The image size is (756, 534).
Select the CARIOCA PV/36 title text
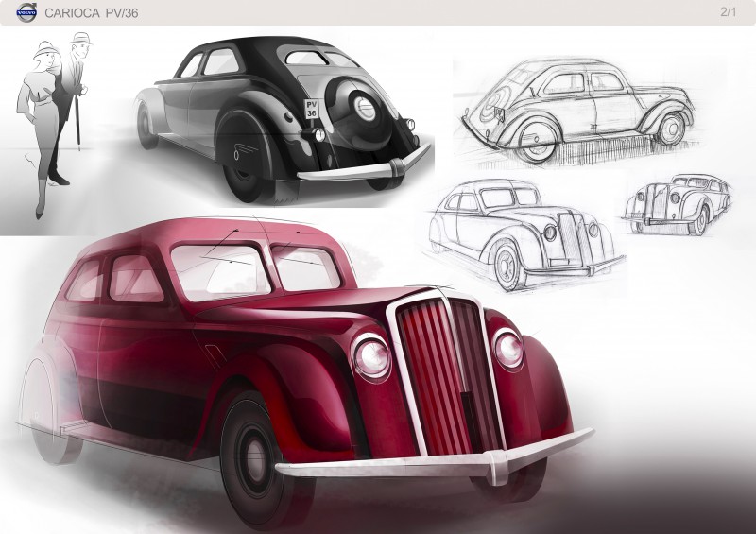[x=91, y=13]
